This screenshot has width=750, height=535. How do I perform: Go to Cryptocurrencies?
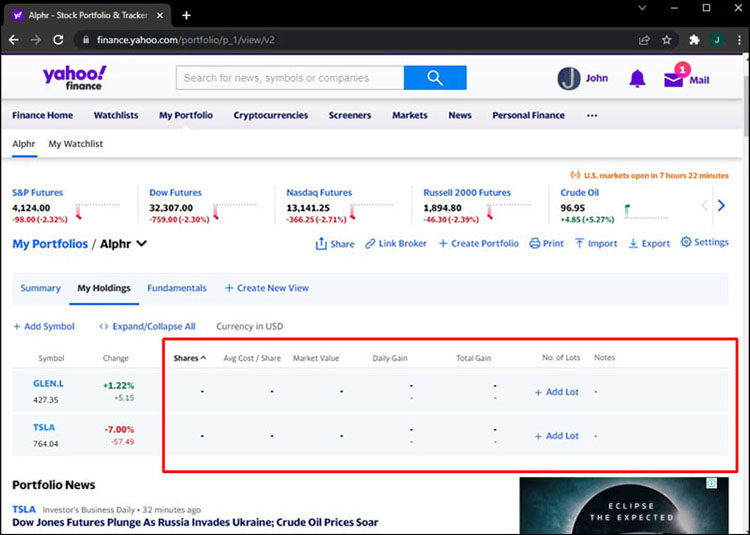click(271, 115)
